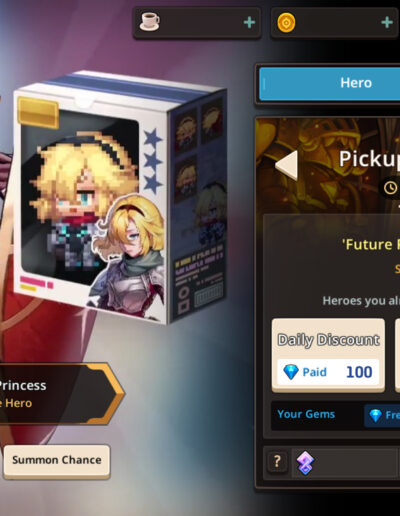Open Summon Chance details
Screen dimensions: 400x516
57,461
